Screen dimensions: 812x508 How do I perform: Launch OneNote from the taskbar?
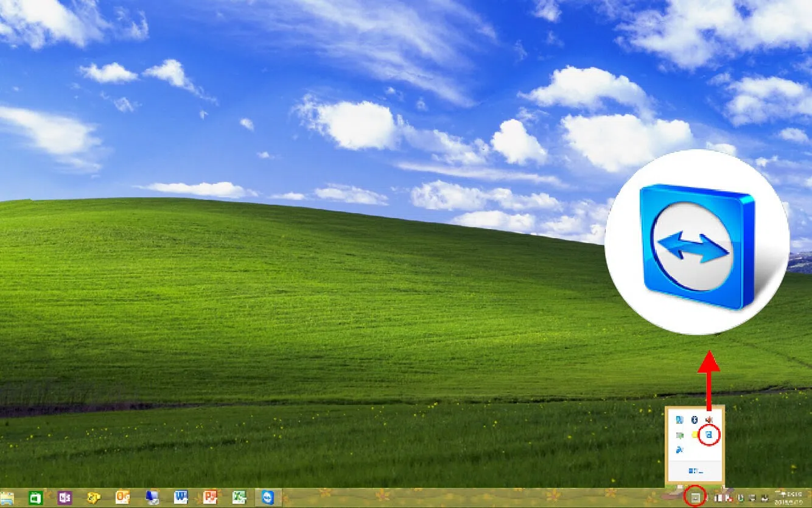coord(65,498)
